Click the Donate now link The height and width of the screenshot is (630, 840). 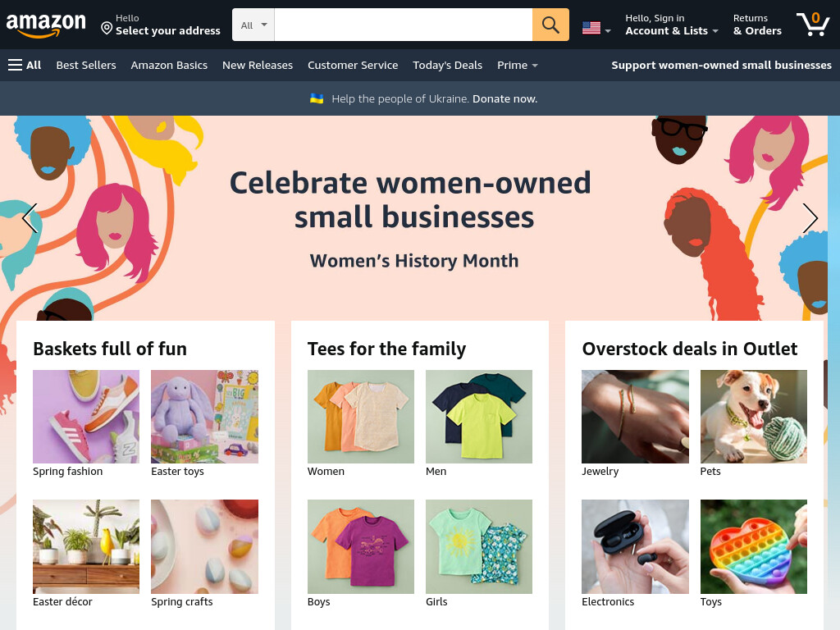click(x=504, y=98)
